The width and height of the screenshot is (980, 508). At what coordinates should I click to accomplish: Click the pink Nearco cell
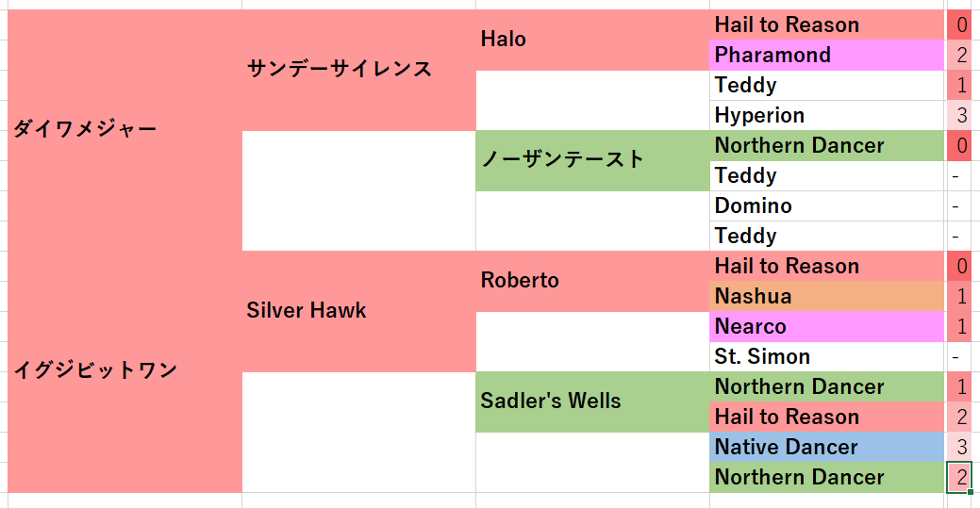(827, 326)
